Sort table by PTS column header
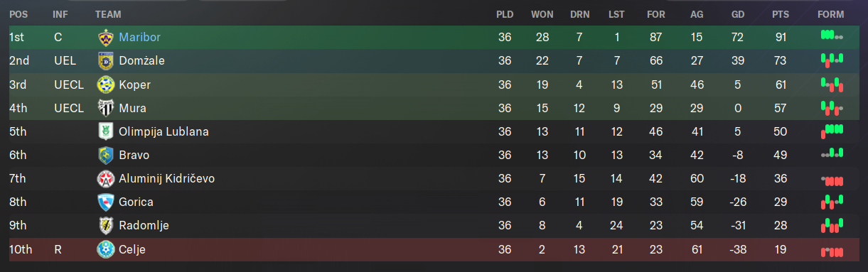 click(x=781, y=14)
